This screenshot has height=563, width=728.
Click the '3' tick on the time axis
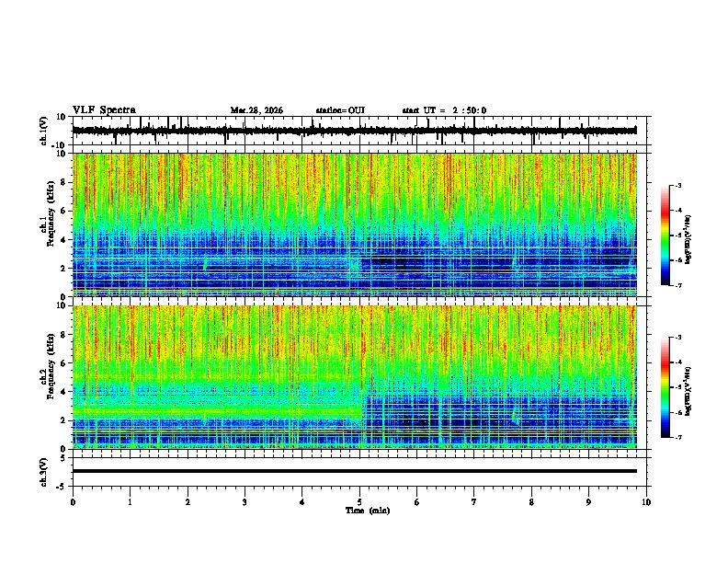[x=245, y=502]
